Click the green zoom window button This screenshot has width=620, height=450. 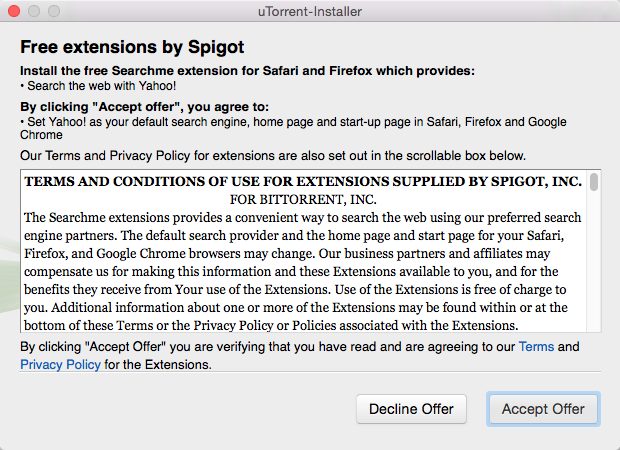coord(54,10)
